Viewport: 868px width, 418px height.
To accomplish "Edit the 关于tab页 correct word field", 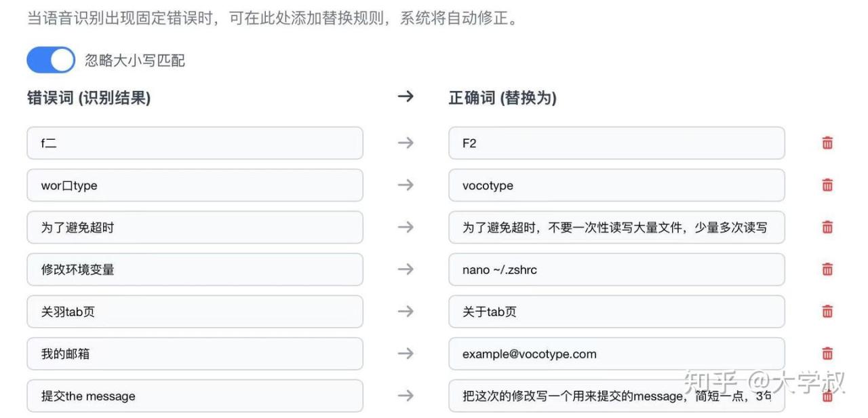I will (x=616, y=311).
